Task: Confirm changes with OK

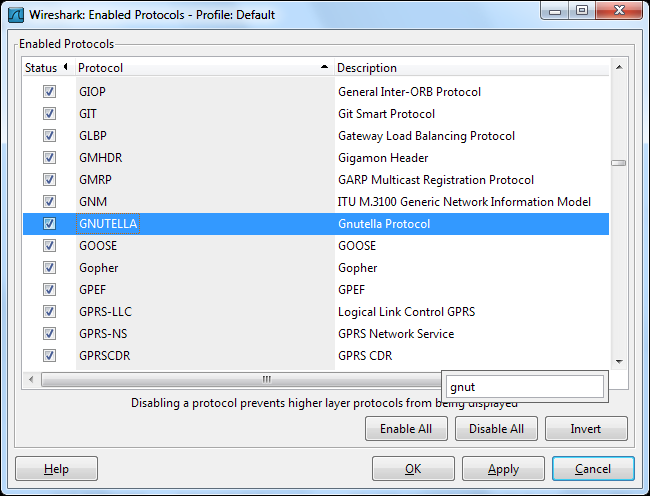Action: coord(413,469)
